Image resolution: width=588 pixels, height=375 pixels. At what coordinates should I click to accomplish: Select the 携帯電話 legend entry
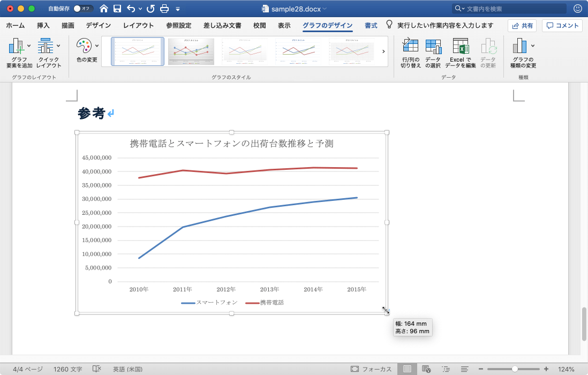coord(265,302)
